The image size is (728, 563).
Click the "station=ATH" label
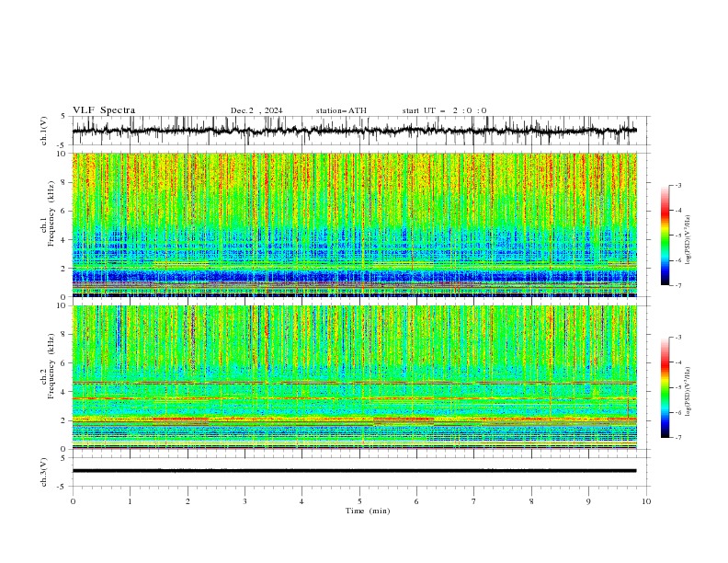pos(341,110)
